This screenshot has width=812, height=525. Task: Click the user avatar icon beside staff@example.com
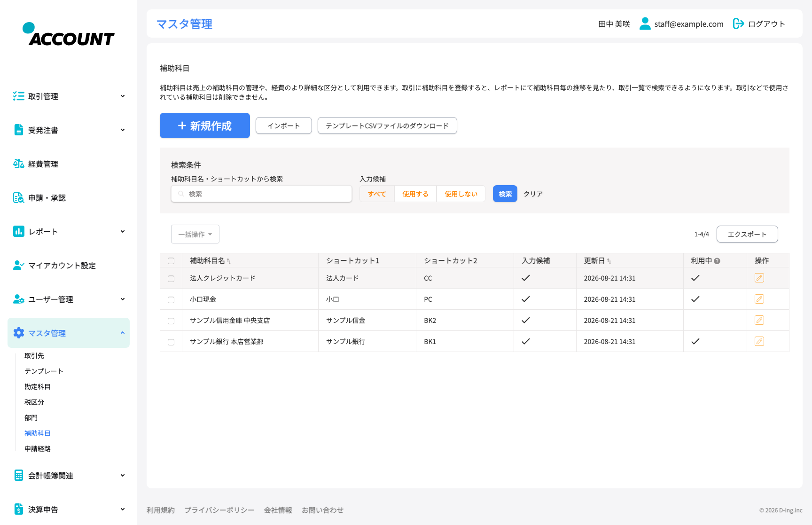coord(645,24)
